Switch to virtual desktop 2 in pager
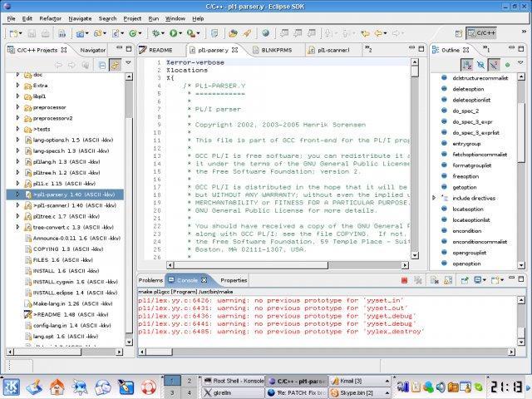 (190, 381)
